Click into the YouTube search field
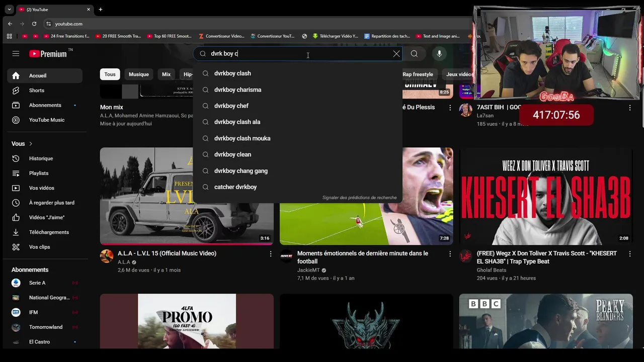 click(297, 54)
